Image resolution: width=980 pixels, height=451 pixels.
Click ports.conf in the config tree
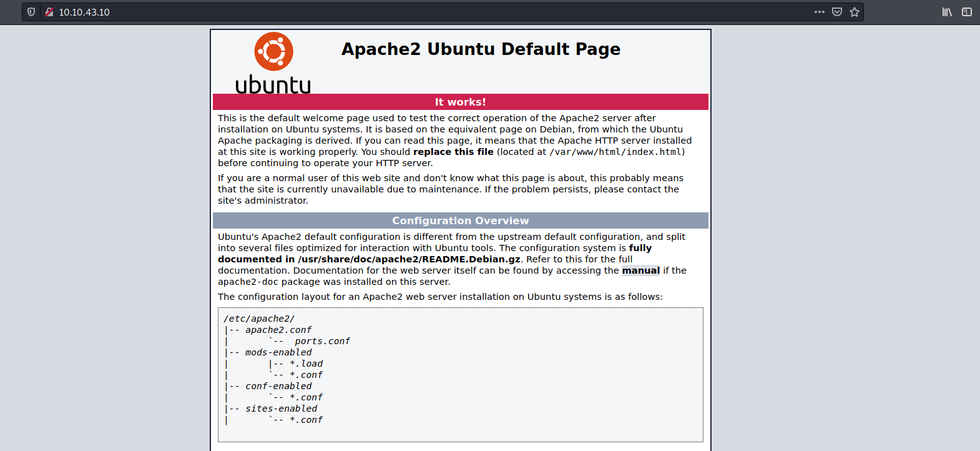[322, 341]
